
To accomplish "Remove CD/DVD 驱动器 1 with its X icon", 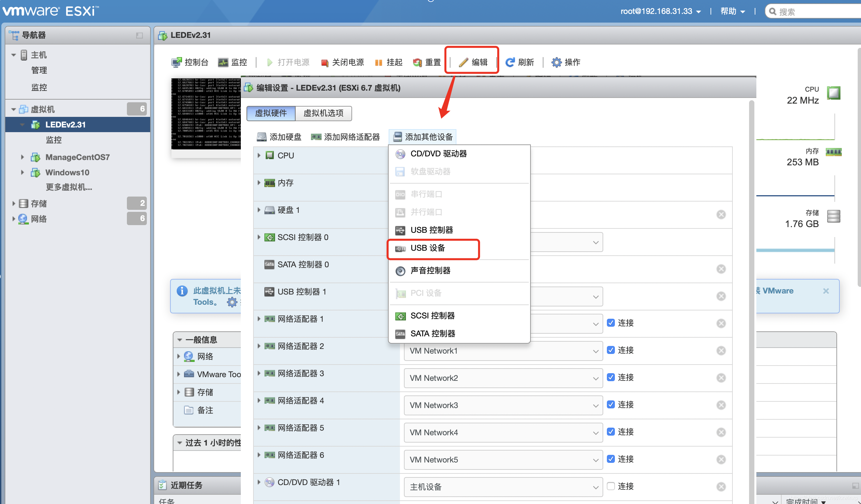I will pyautogui.click(x=721, y=487).
